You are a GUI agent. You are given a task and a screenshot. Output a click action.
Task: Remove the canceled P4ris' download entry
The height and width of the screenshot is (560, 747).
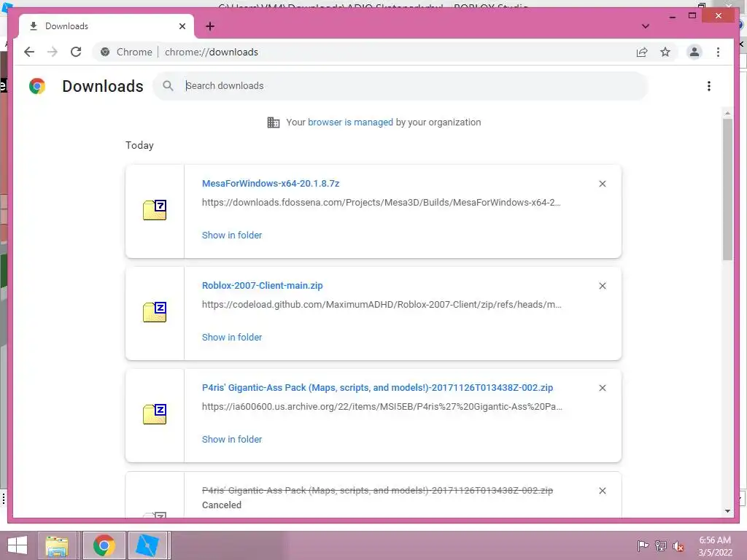[602, 491]
